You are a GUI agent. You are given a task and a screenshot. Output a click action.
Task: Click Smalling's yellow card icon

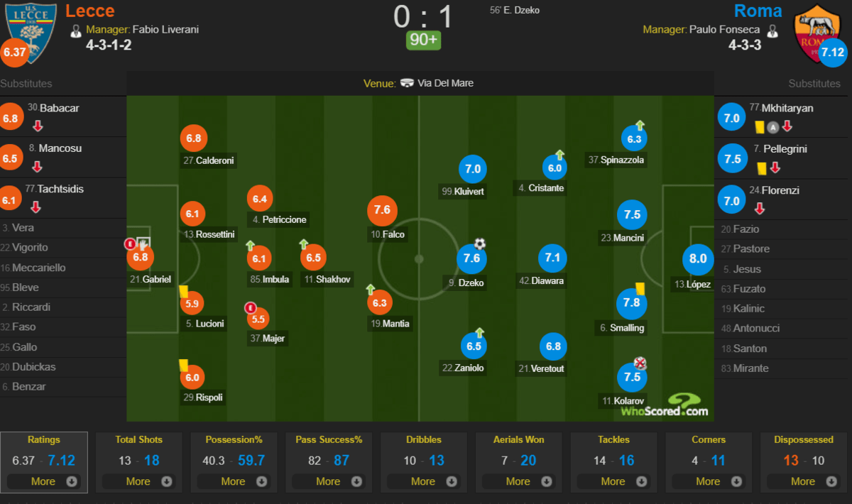639,288
